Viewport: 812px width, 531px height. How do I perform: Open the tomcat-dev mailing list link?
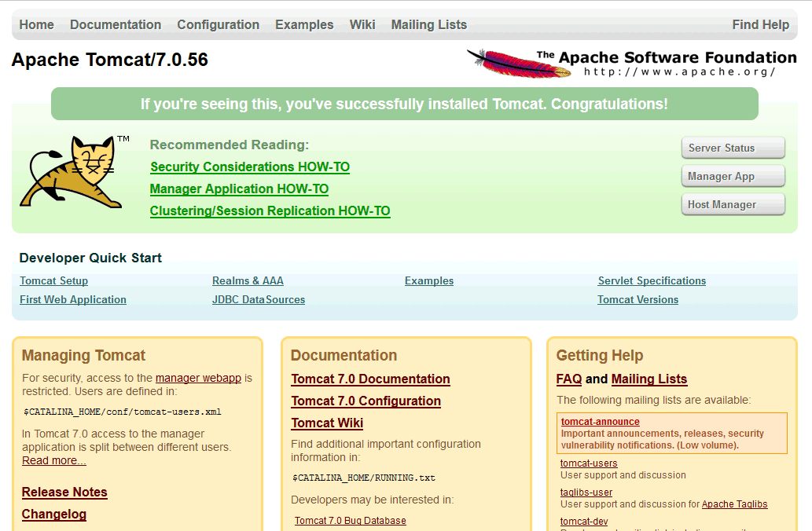point(584,521)
